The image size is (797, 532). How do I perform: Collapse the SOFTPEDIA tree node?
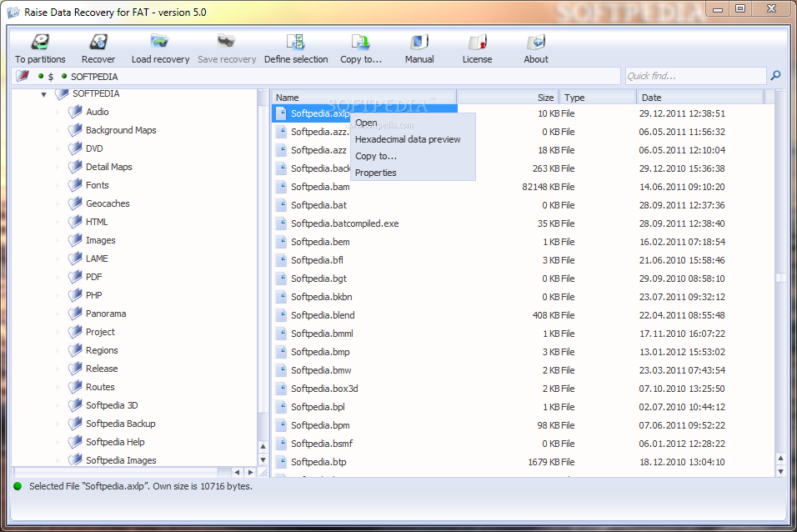click(x=43, y=94)
